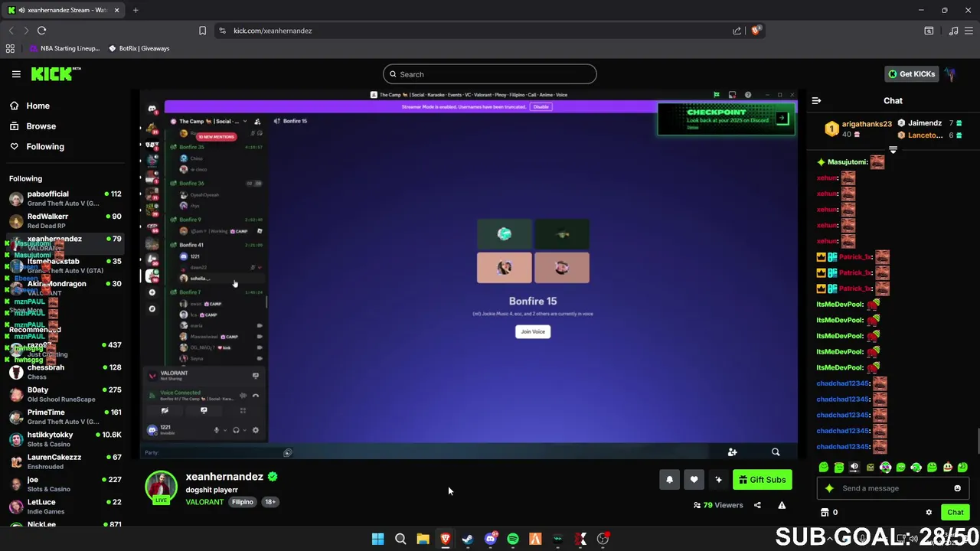Open the Kick hamburger menu
The height and width of the screenshot is (551, 980).
click(x=16, y=74)
